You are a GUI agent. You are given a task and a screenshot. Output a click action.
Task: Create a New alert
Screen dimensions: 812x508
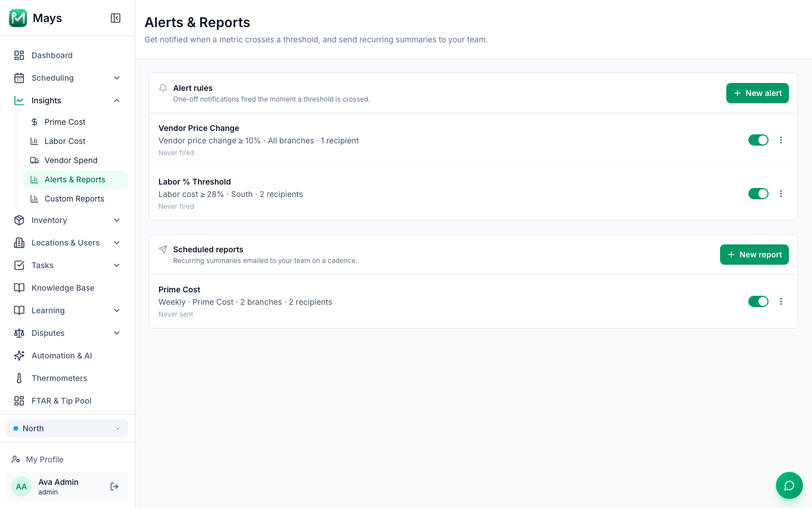(757, 93)
